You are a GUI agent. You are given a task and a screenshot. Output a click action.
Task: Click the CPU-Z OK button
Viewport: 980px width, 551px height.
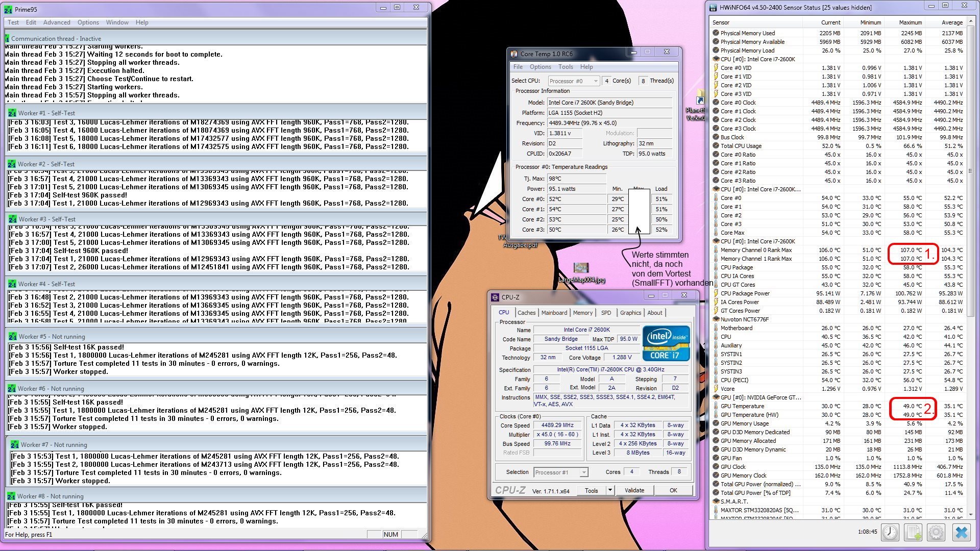pos(673,490)
